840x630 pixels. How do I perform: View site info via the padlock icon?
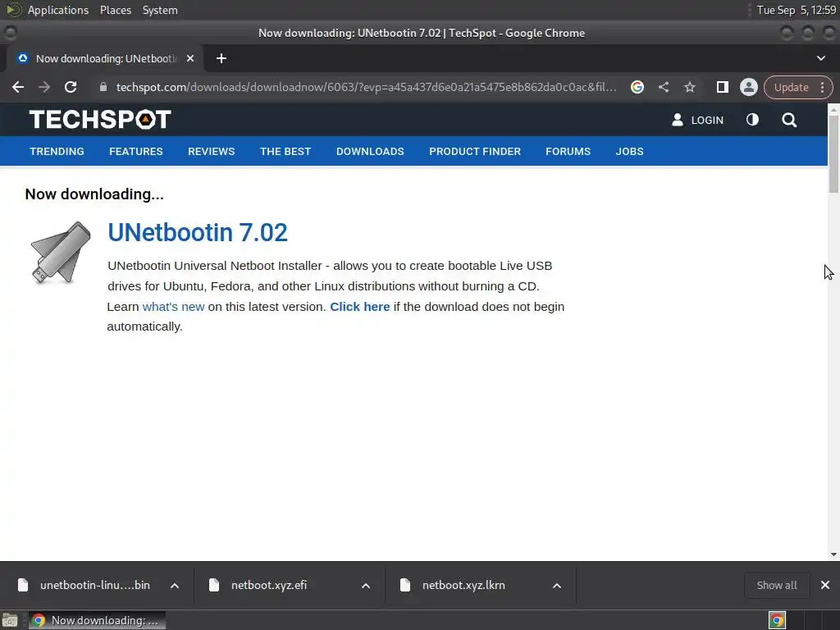click(103, 87)
